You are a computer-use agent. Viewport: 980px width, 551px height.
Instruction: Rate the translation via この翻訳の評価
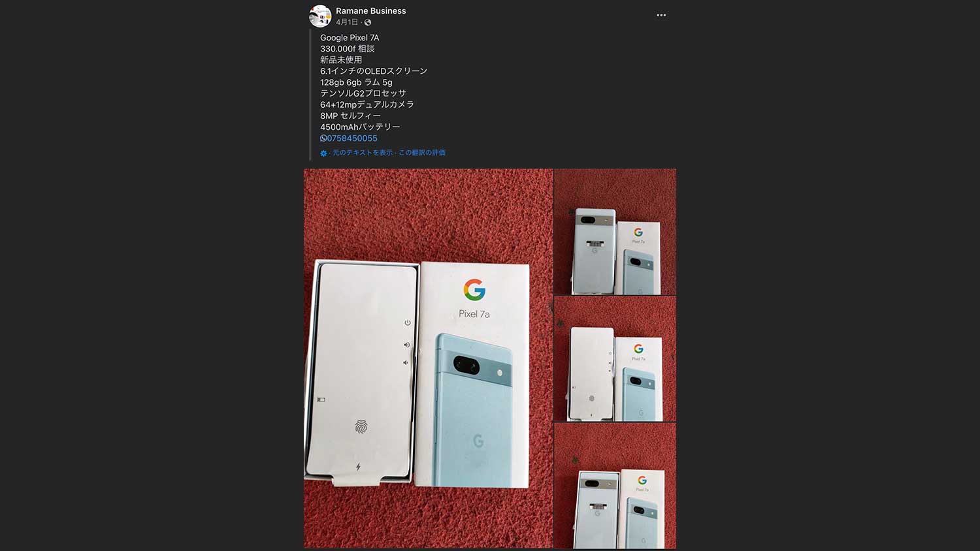[x=422, y=153]
